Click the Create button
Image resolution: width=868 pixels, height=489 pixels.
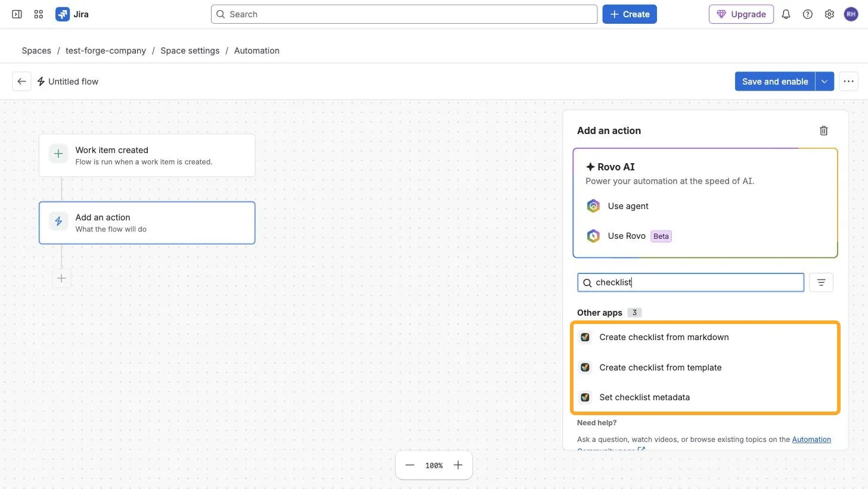pyautogui.click(x=630, y=14)
